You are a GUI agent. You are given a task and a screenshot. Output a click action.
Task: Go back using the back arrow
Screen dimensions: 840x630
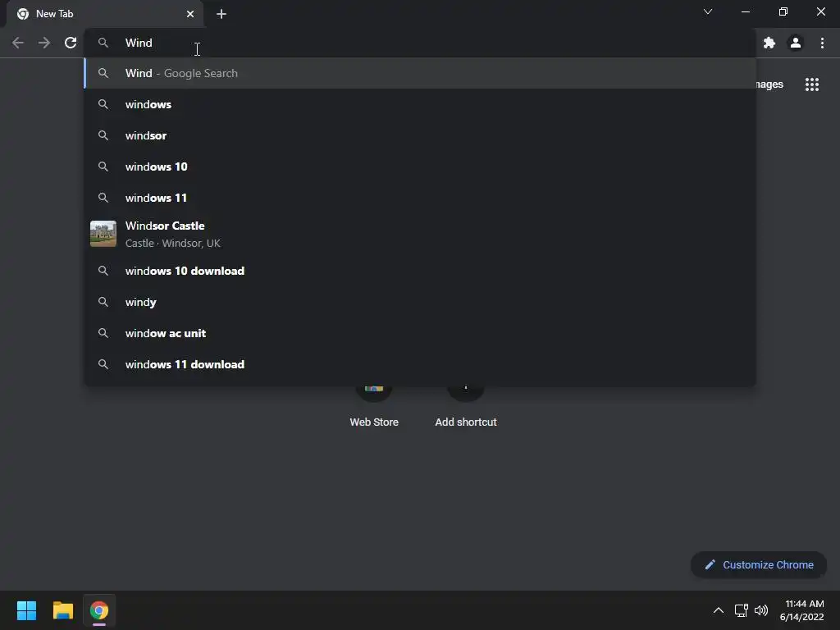[x=18, y=43]
